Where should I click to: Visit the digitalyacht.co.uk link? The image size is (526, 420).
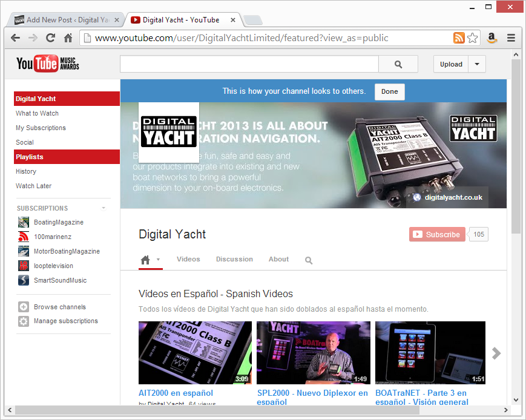[x=455, y=197]
